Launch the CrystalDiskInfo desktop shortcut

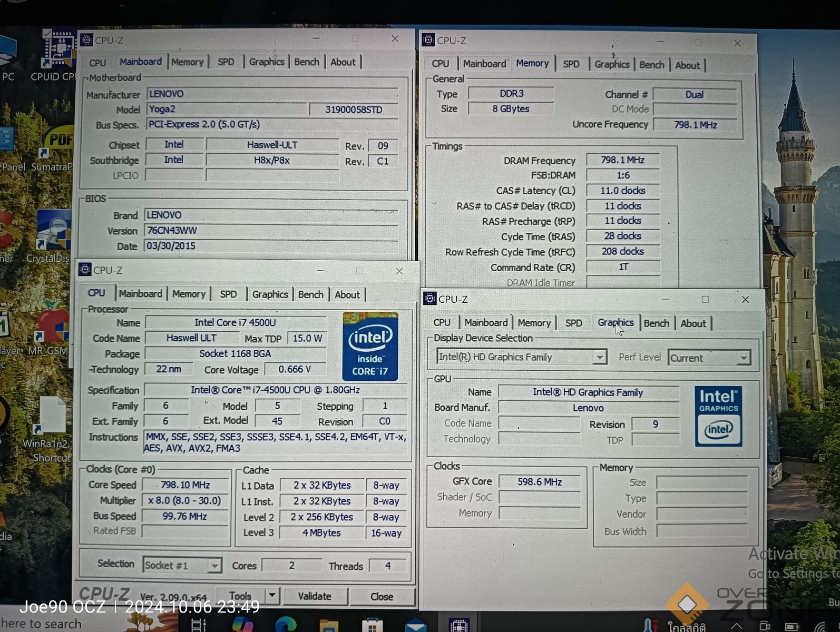tap(53, 237)
